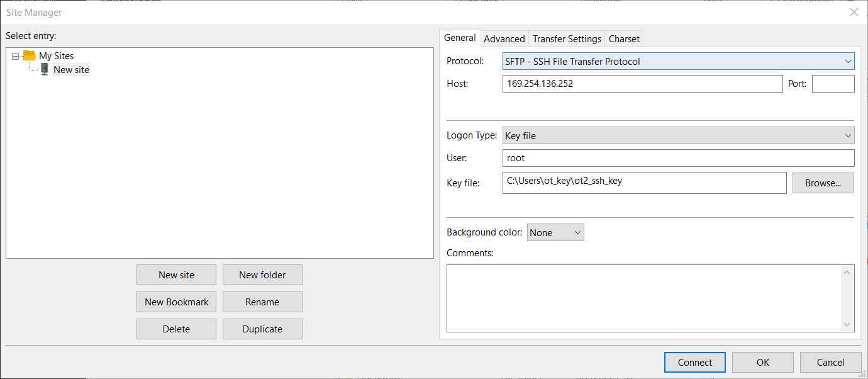Duplicate the selected site entry
This screenshot has height=379, width=868.
pyautogui.click(x=262, y=329)
